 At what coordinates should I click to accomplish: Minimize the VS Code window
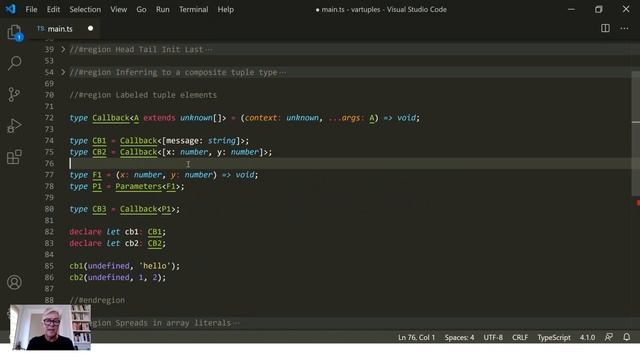tap(571, 9)
